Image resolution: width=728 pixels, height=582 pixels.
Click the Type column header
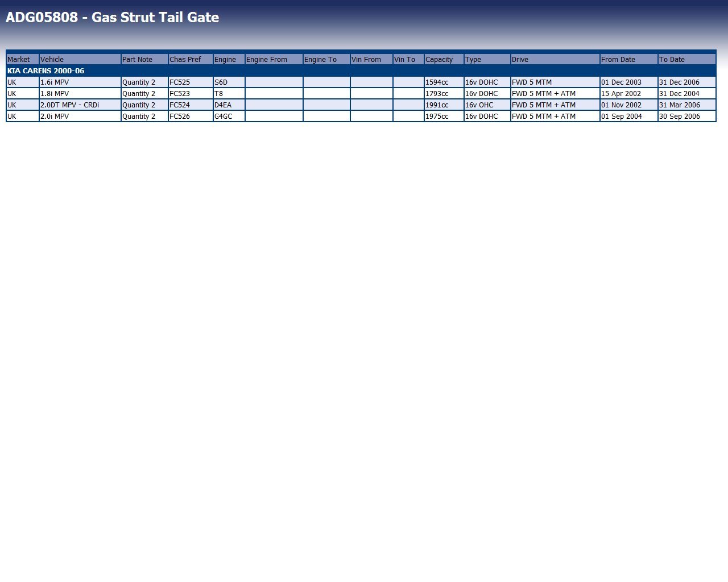click(x=487, y=59)
